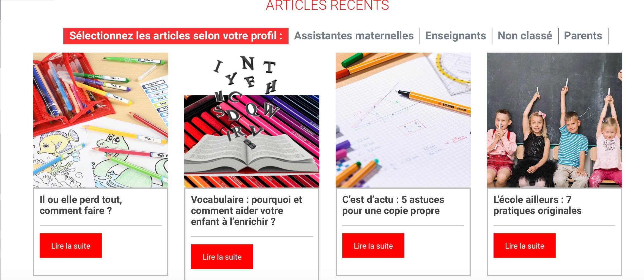Click the red profile selection label
The image size is (644, 280).
pyautogui.click(x=176, y=36)
